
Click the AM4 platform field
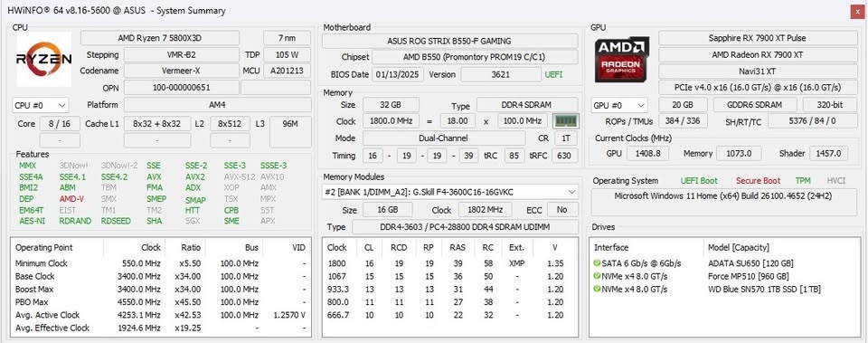coord(218,105)
